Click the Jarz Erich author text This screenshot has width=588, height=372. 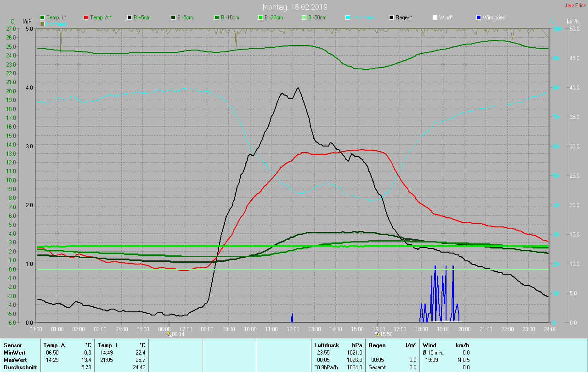pyautogui.click(x=575, y=6)
